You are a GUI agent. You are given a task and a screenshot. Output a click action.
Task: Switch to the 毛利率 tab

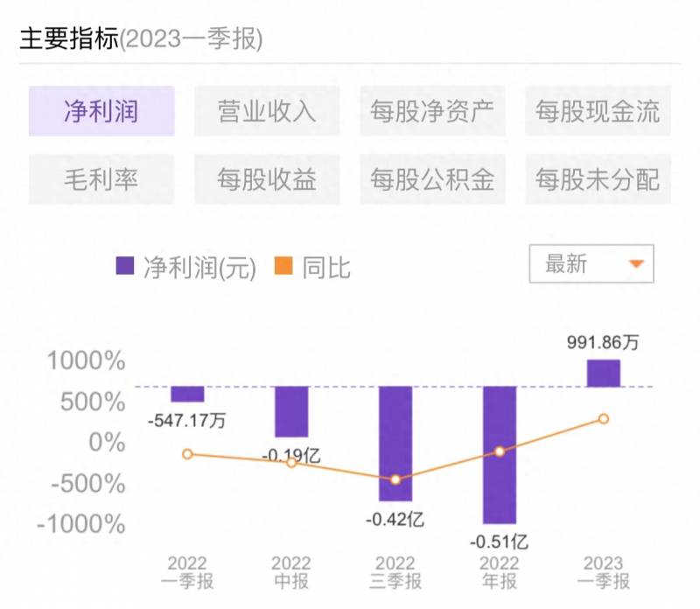coord(101,179)
